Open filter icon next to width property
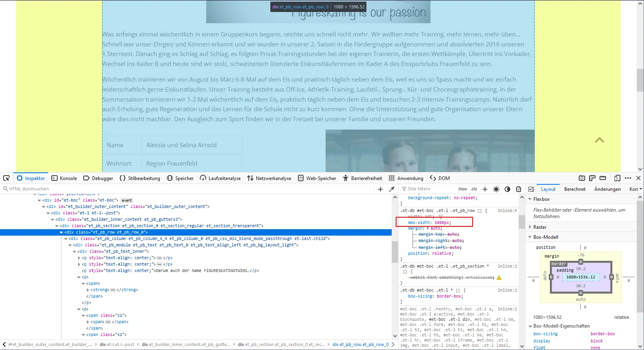Image resolution: width=644 pixels, height=350 pixels. (x=441, y=216)
